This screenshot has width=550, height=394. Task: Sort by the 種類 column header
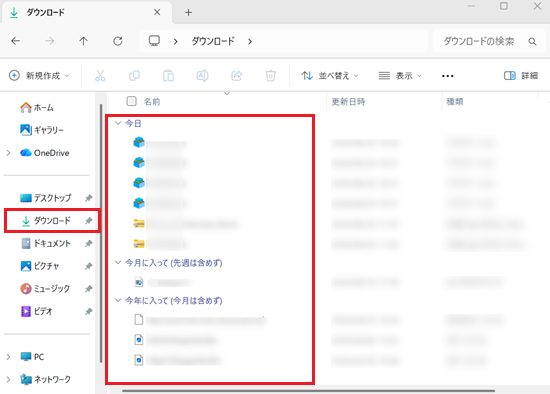(x=455, y=102)
